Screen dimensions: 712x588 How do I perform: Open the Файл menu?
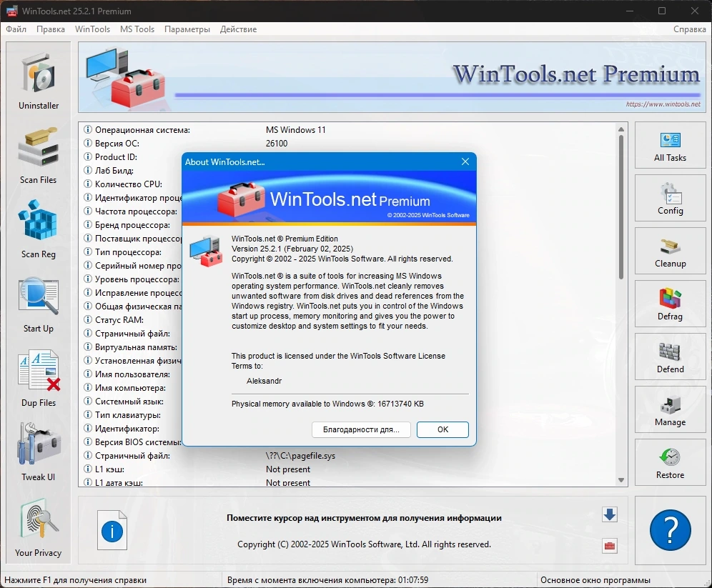pos(16,29)
